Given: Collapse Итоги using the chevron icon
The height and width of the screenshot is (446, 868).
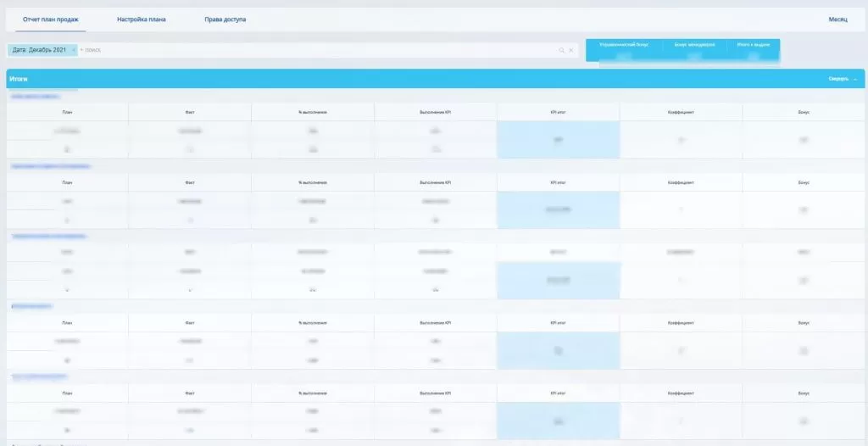Looking at the screenshot, I should coord(855,79).
